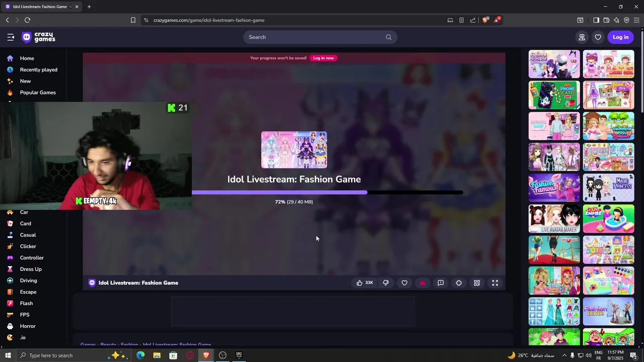Like the game with thumbs up
The image size is (644, 362).
pyautogui.click(x=365, y=283)
